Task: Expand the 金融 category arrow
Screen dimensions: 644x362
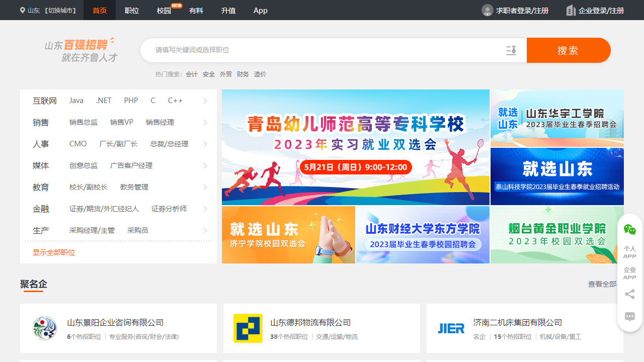Action: click(205, 209)
